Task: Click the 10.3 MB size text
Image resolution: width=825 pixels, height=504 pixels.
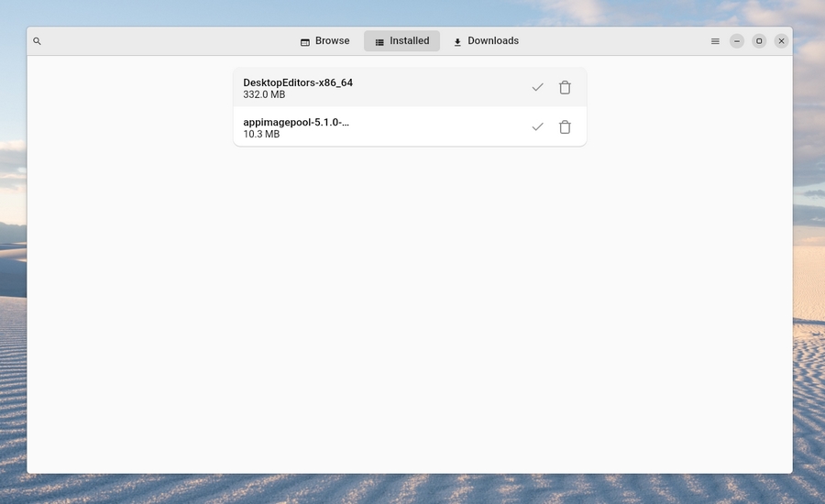Action: point(261,134)
